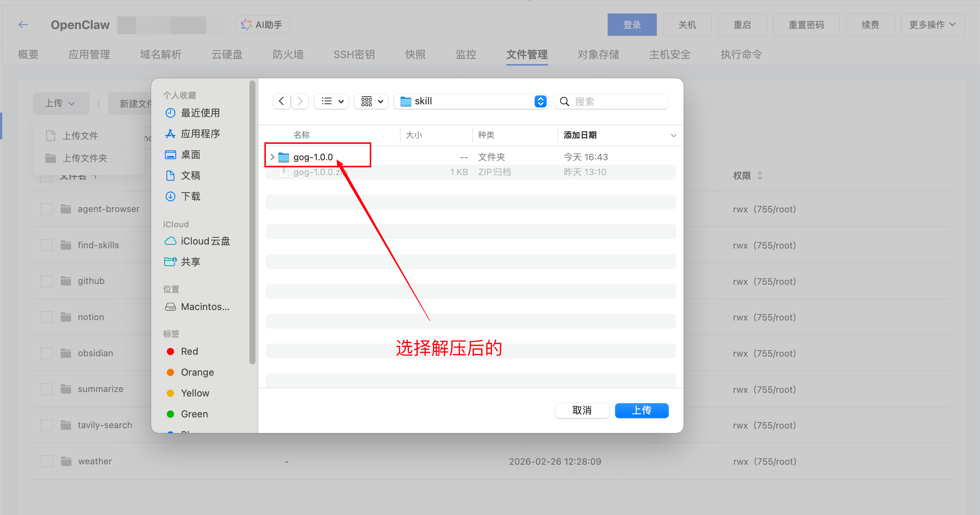This screenshot has width=980, height=515.
Task: Open 最近使用 in the sidebar
Action: pos(200,113)
